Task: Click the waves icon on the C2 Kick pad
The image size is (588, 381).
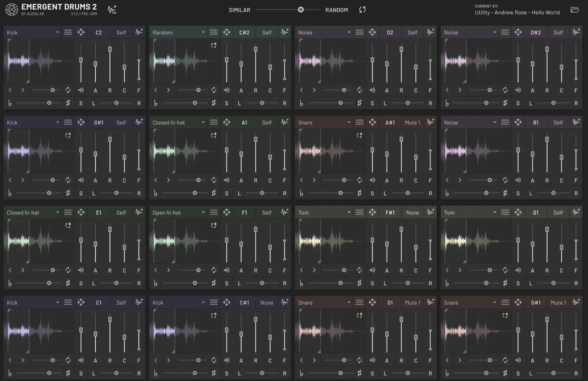Action: [x=68, y=32]
